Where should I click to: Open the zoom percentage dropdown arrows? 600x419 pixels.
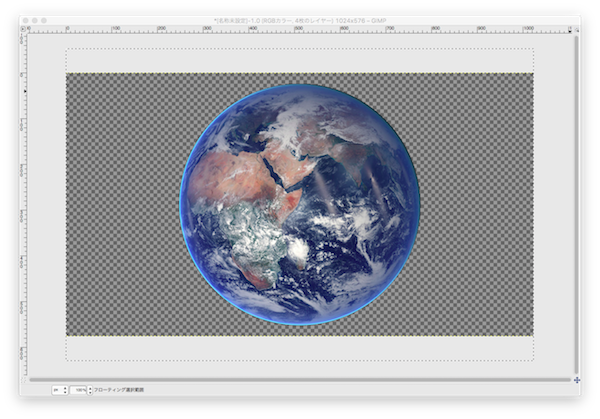pyautogui.click(x=90, y=390)
